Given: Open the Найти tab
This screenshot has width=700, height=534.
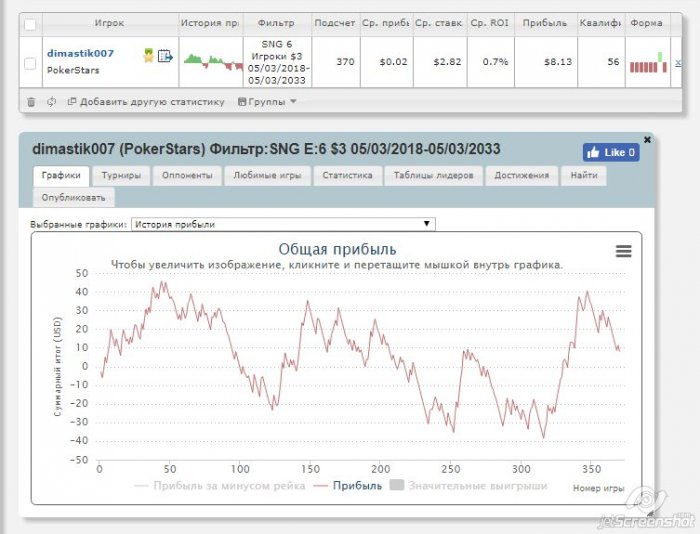Looking at the screenshot, I should (584, 175).
